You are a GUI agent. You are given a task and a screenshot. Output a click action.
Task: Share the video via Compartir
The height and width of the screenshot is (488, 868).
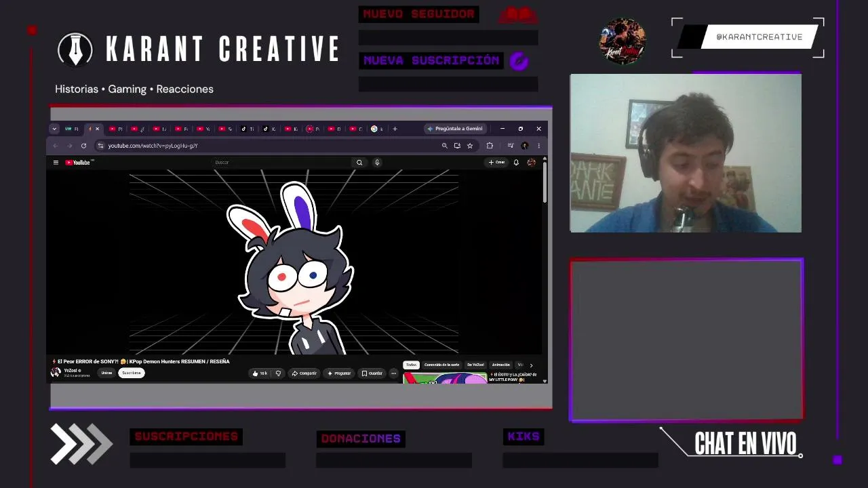click(304, 373)
